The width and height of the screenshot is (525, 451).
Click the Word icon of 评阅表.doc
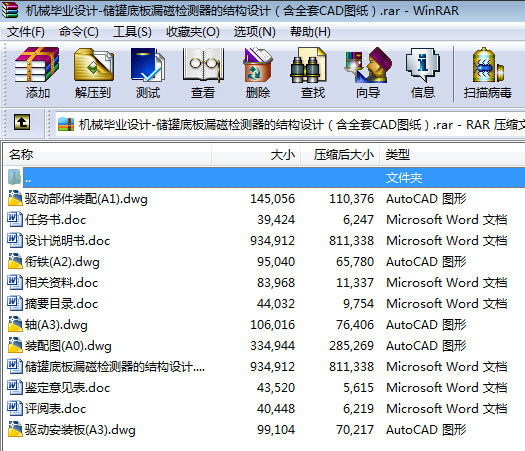click(x=15, y=408)
